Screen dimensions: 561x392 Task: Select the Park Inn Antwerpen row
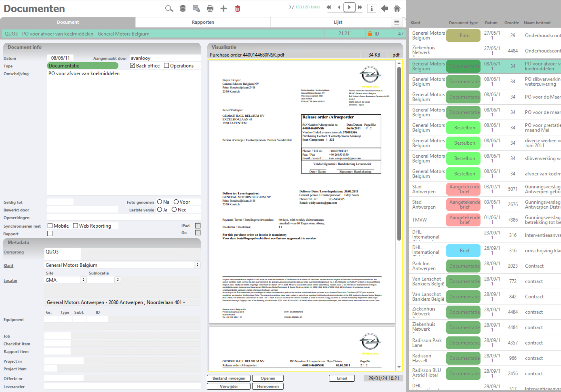tap(485, 266)
